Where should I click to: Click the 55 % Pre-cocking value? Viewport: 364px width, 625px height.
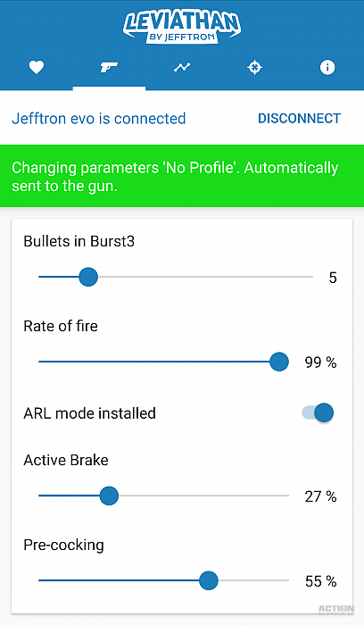coord(320,581)
